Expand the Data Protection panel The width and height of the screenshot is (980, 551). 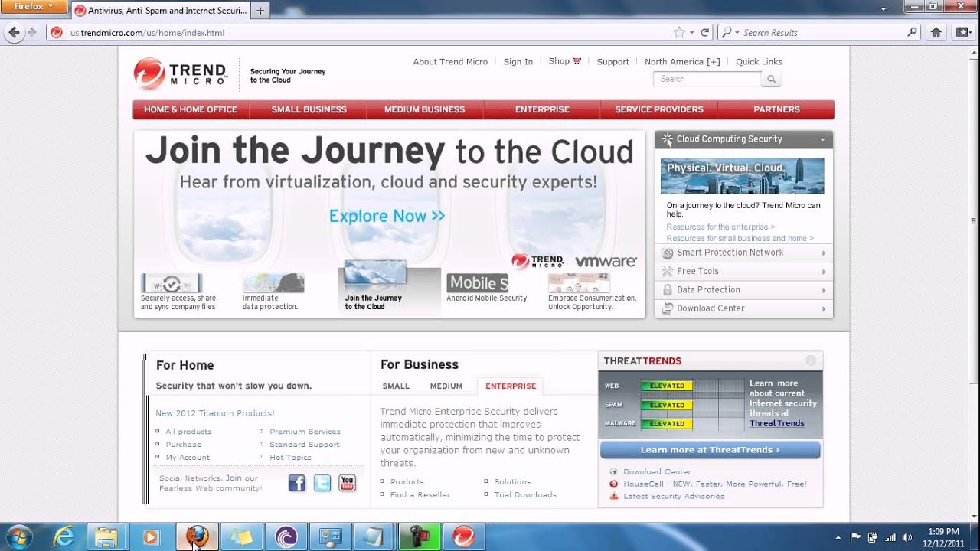pos(743,289)
